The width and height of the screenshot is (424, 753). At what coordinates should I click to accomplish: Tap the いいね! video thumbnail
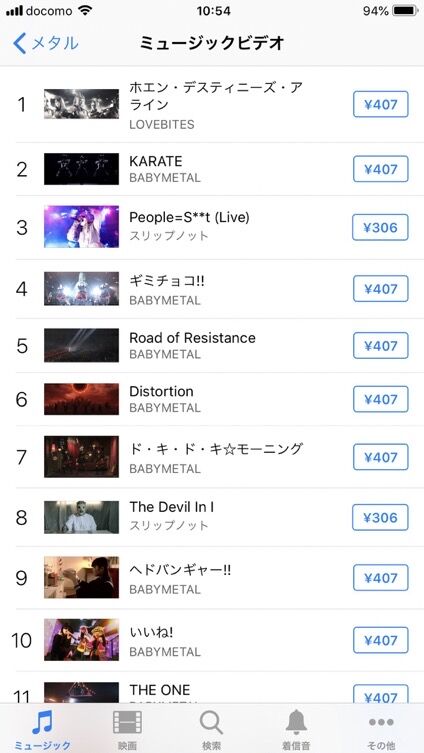tap(81, 640)
